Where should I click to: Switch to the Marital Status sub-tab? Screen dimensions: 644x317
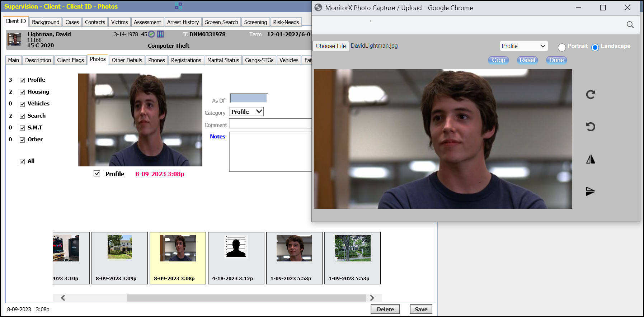tap(223, 60)
